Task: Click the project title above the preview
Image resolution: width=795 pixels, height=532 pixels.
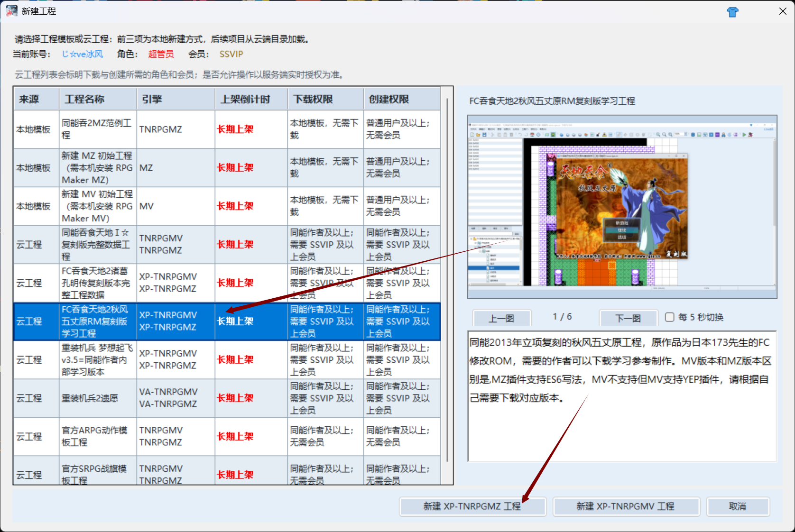Action: pyautogui.click(x=552, y=101)
